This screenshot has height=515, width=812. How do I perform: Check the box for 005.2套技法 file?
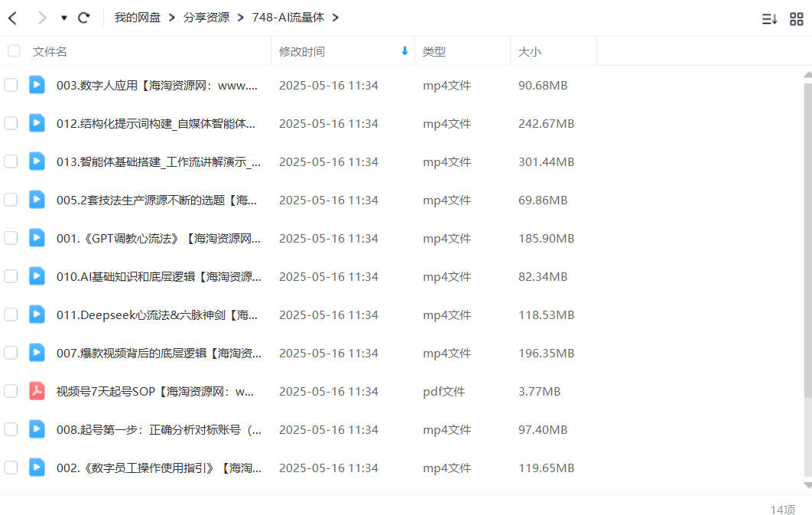pyautogui.click(x=11, y=200)
